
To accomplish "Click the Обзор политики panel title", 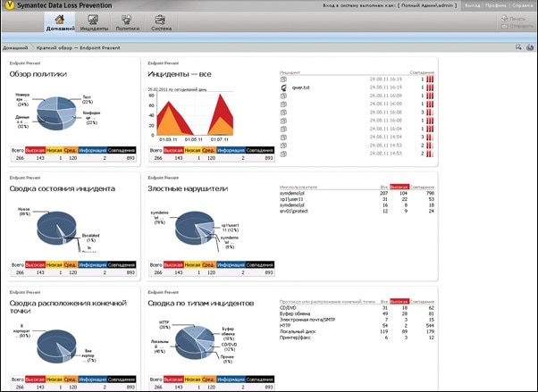I will point(38,74).
